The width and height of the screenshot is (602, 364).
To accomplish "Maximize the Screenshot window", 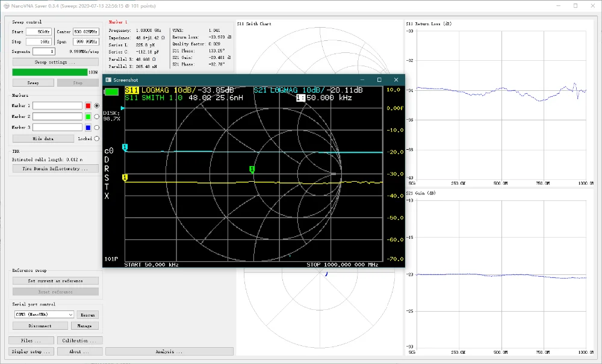I will [x=379, y=80].
